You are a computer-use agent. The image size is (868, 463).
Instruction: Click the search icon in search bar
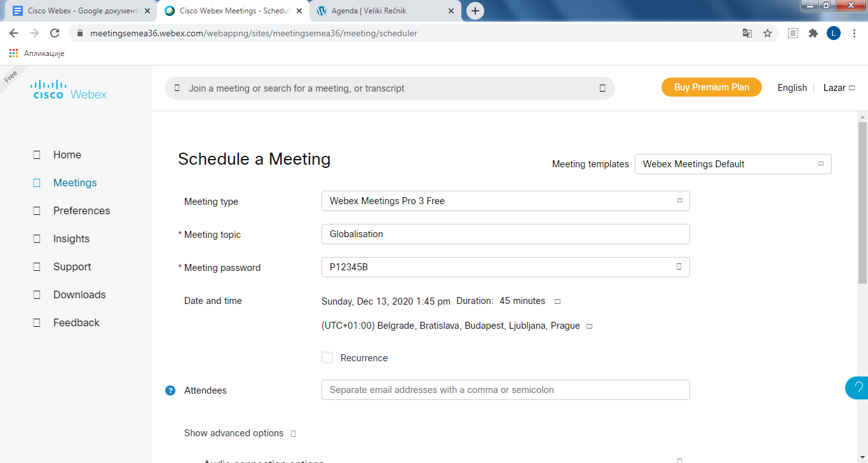[177, 88]
